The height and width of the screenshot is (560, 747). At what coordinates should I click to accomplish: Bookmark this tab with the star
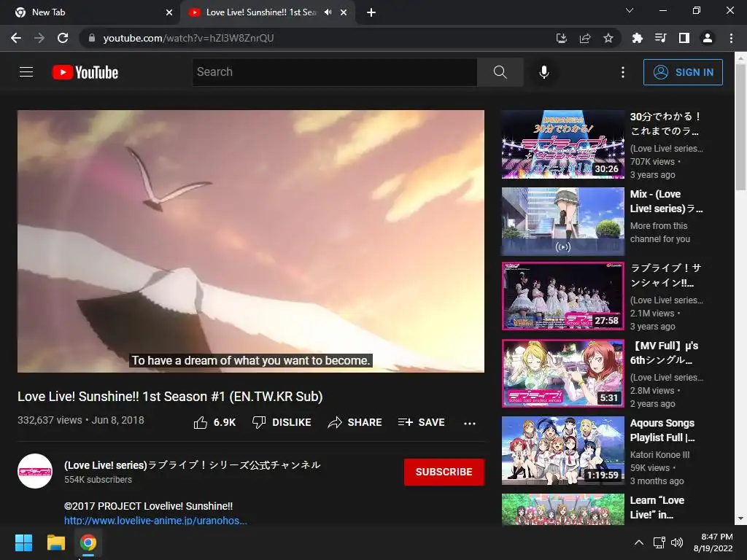(608, 38)
